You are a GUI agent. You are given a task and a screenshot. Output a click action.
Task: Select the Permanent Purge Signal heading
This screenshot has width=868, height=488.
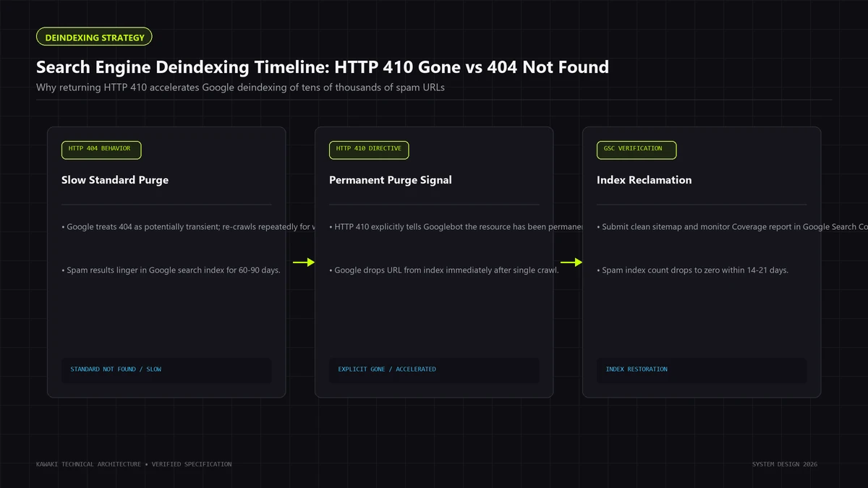391,180
